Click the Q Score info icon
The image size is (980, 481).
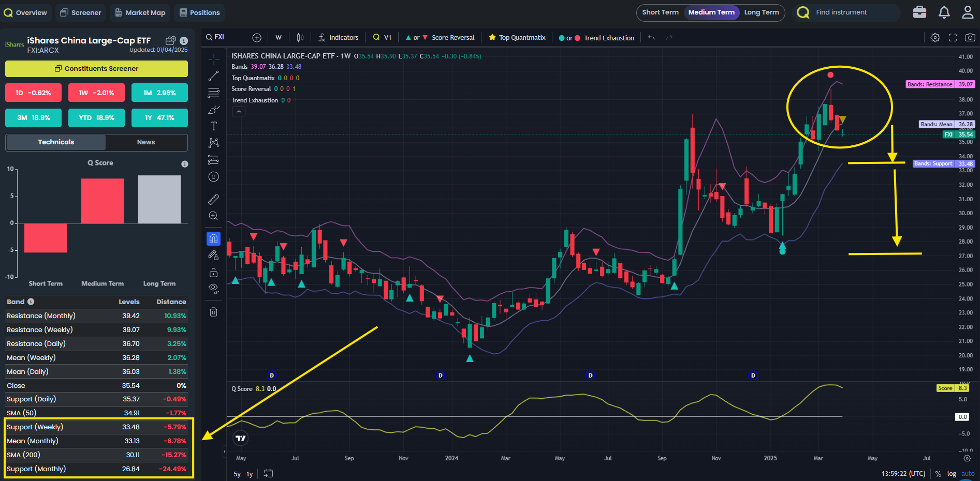185,164
